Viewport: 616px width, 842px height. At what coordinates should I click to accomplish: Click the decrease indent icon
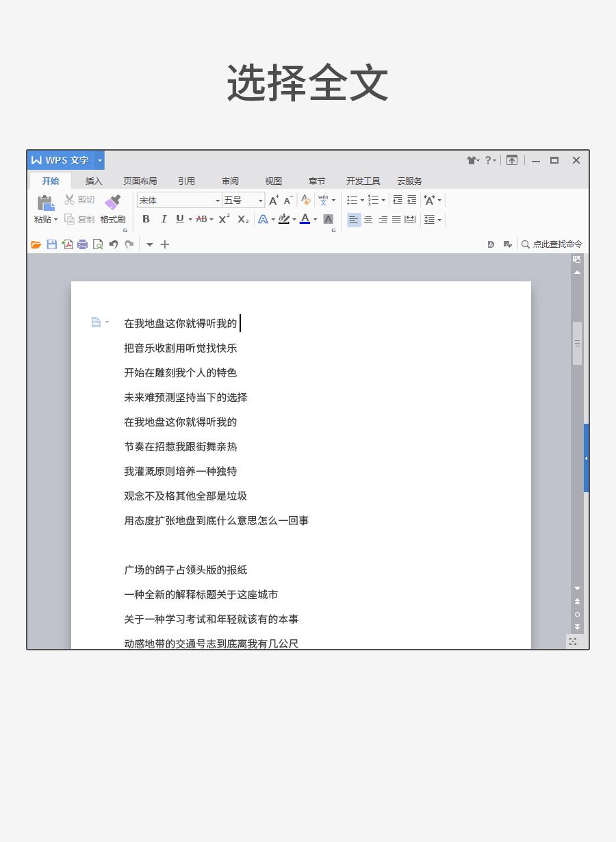pyautogui.click(x=397, y=200)
